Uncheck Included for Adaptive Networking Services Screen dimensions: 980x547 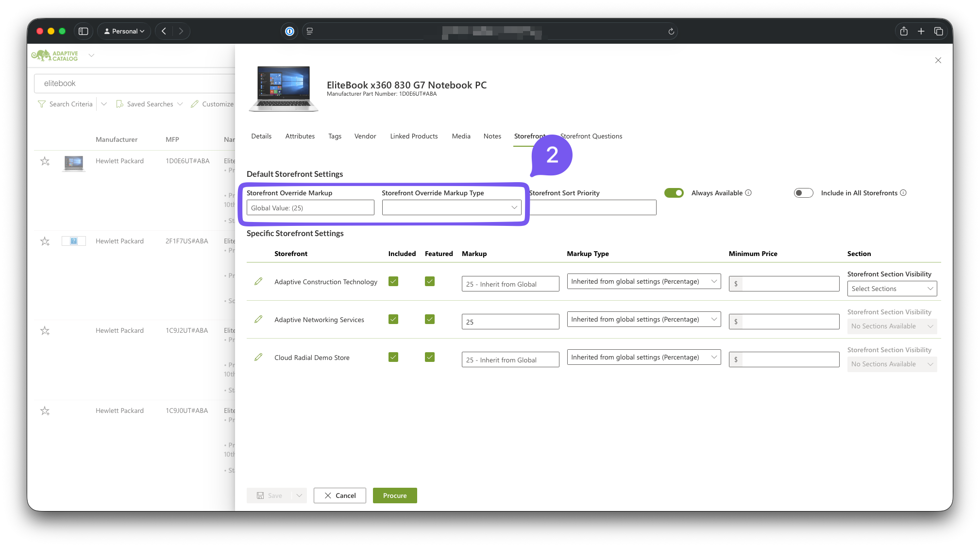(393, 319)
